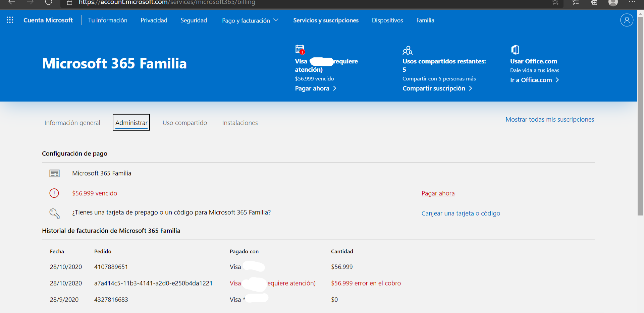The image size is (644, 313).
Task: Click Mostrar todas mis suscripciones link
Action: point(550,120)
